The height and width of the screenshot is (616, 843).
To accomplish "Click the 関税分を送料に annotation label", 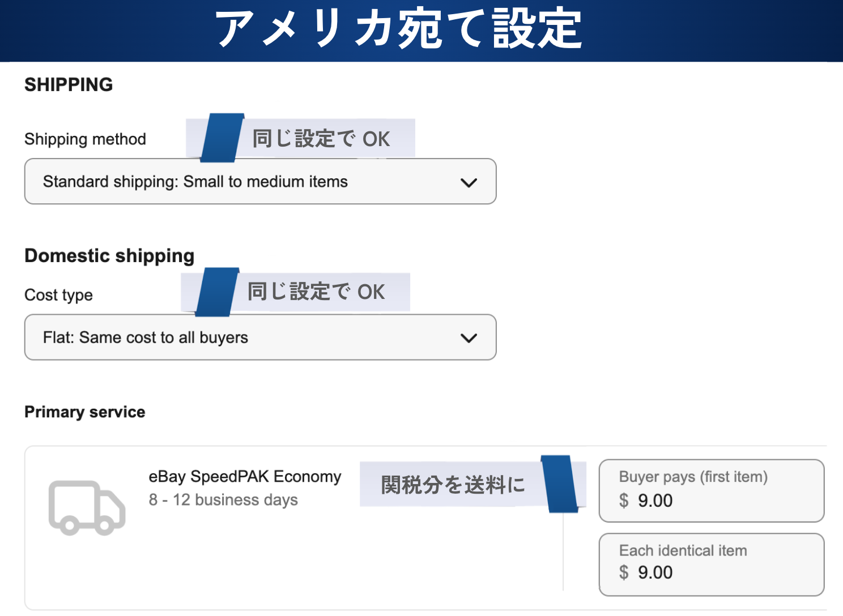I will 453,485.
